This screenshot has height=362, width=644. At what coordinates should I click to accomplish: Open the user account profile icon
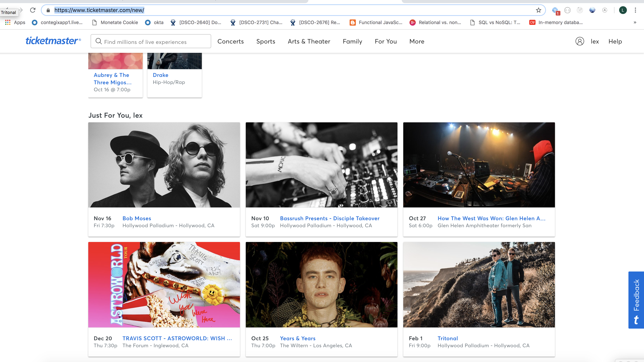point(579,41)
